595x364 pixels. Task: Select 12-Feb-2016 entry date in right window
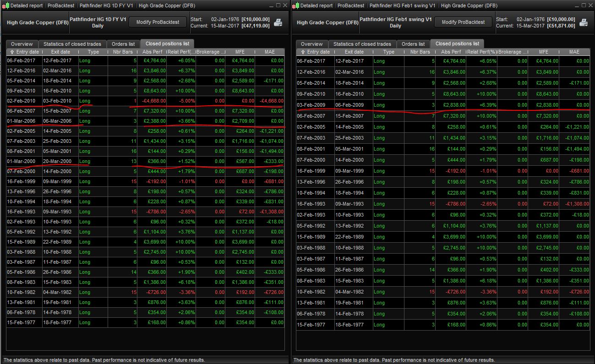(x=316, y=72)
